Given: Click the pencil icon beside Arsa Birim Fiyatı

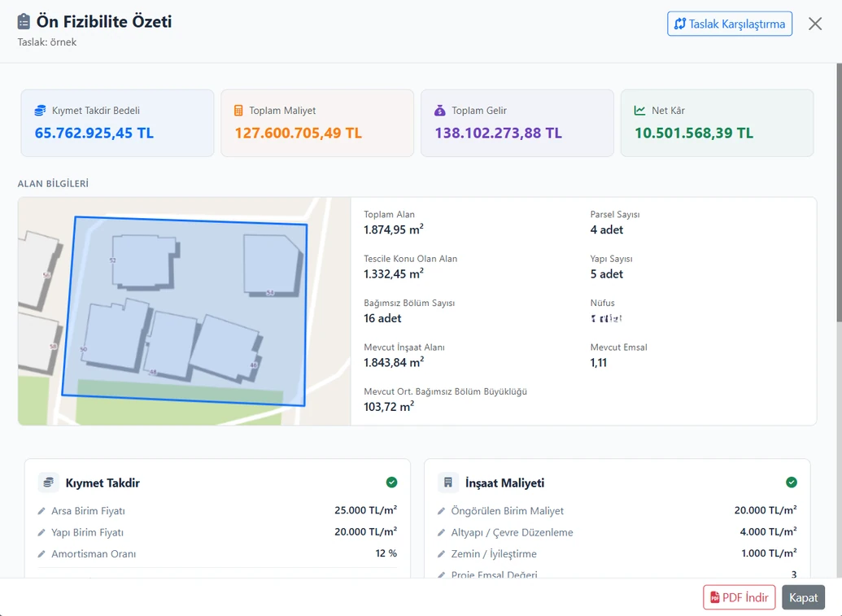Looking at the screenshot, I should [x=41, y=511].
